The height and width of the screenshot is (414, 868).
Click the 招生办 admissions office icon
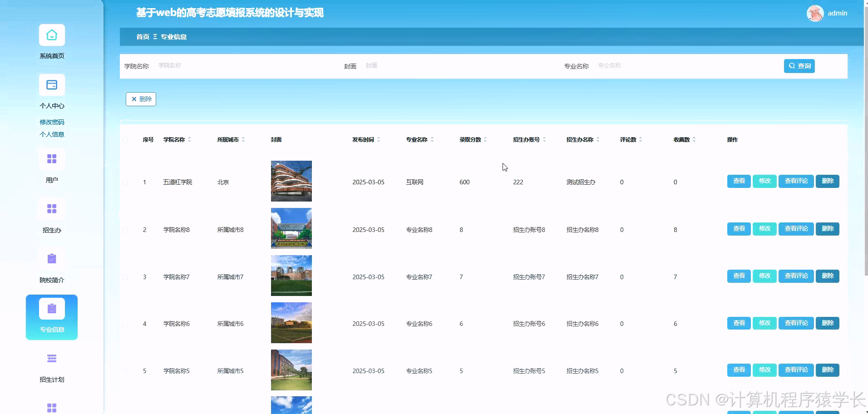[52, 209]
